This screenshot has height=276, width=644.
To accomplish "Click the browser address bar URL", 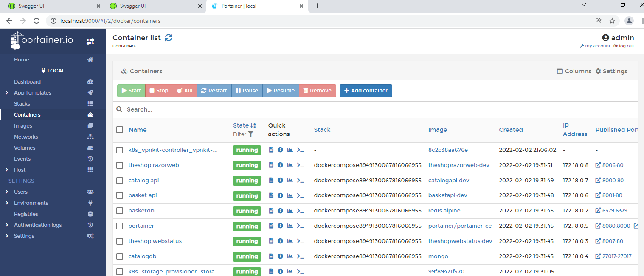I will pos(110,21).
